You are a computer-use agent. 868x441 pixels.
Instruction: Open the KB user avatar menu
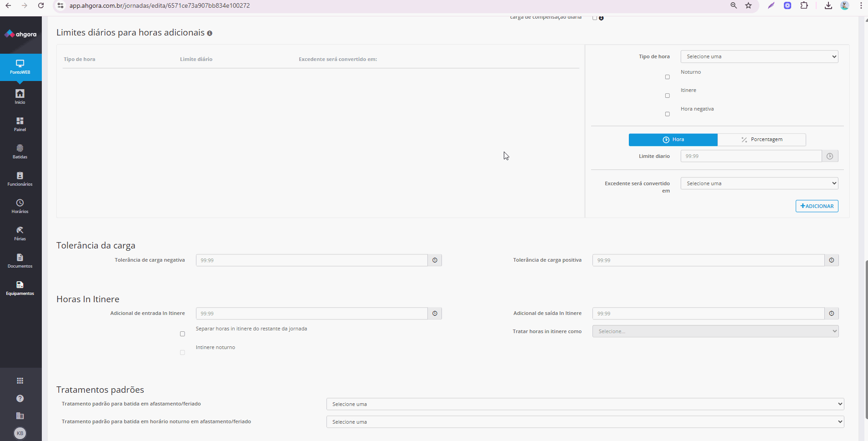pyautogui.click(x=20, y=433)
